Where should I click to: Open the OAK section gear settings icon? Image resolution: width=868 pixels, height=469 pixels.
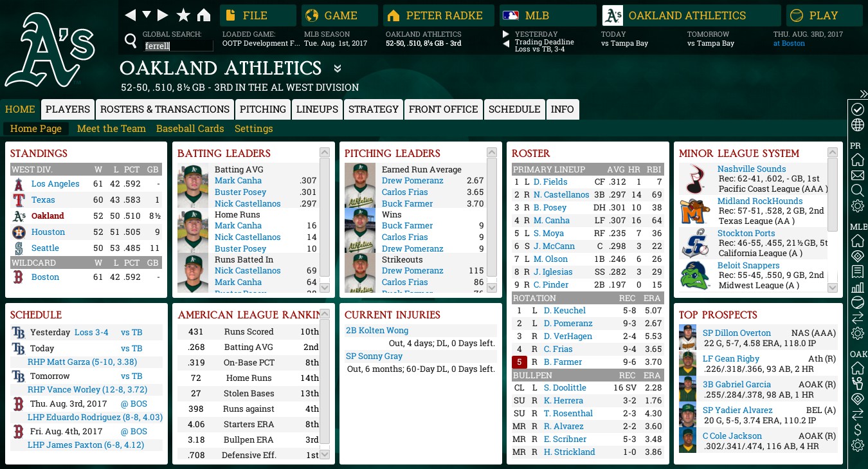click(857, 445)
